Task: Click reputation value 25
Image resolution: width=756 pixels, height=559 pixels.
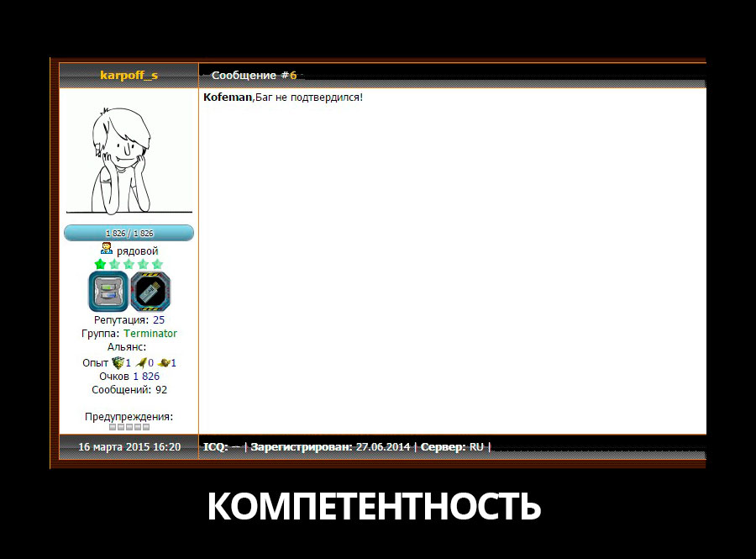Action: coord(159,320)
